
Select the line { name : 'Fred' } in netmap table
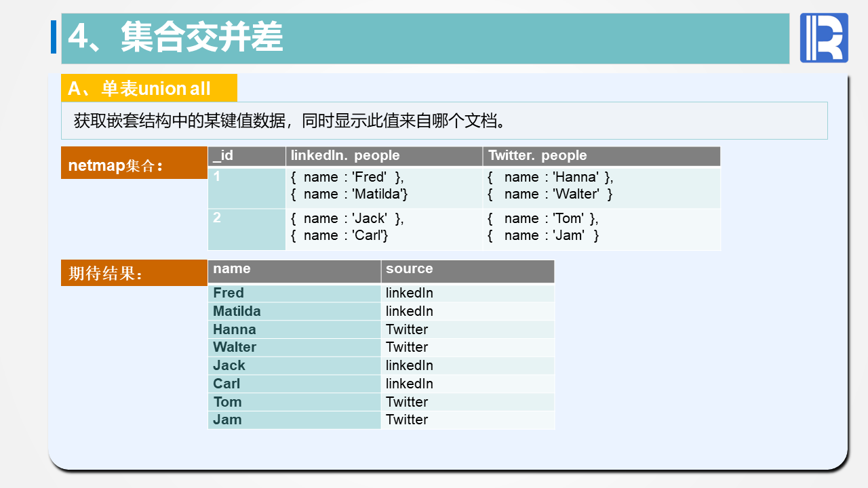click(x=347, y=177)
